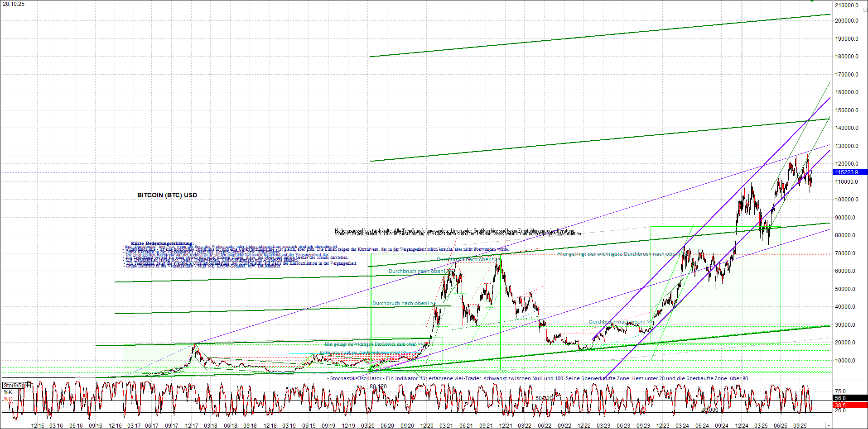
Task: Select the Sto(9/5) indicator label box
Action: (12, 385)
